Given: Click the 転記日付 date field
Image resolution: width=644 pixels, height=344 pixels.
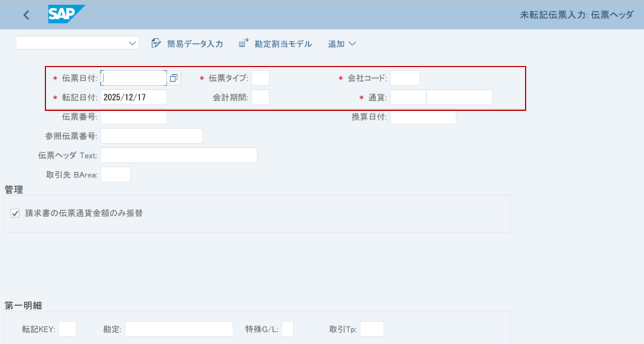Looking at the screenshot, I should coord(134,97).
